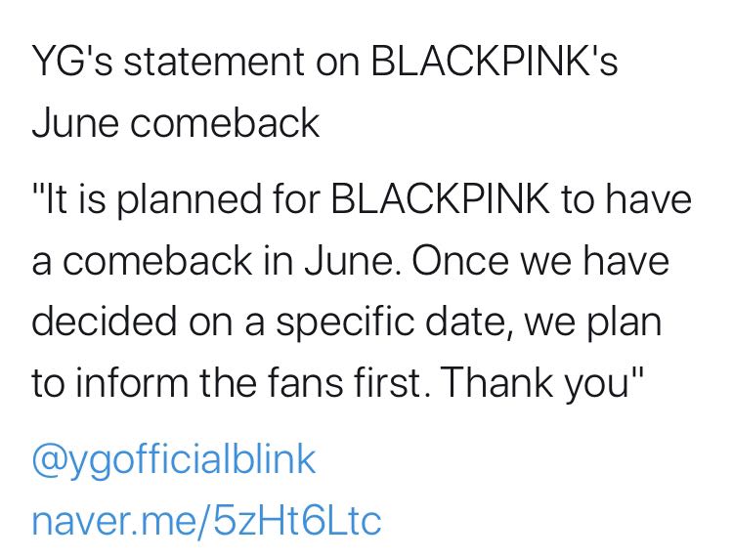This screenshot has width=733, height=560.
Task: Click "to inform the fans first." text
Action: click(230, 383)
